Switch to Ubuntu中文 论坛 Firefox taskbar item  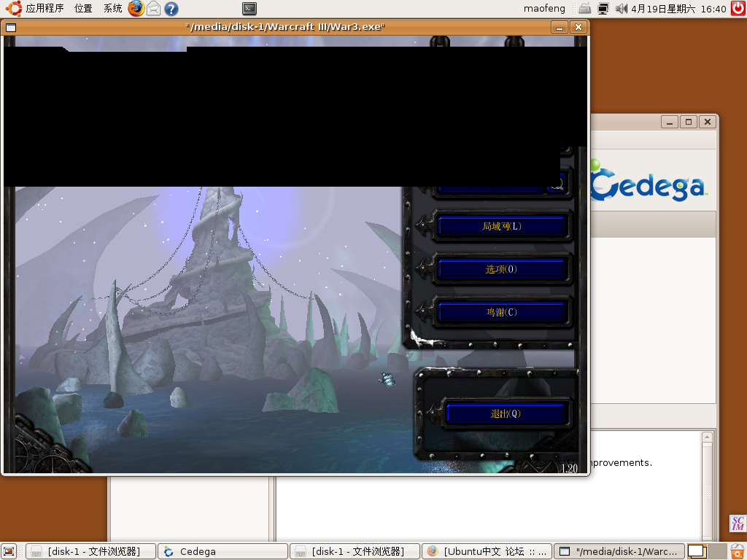(x=487, y=551)
